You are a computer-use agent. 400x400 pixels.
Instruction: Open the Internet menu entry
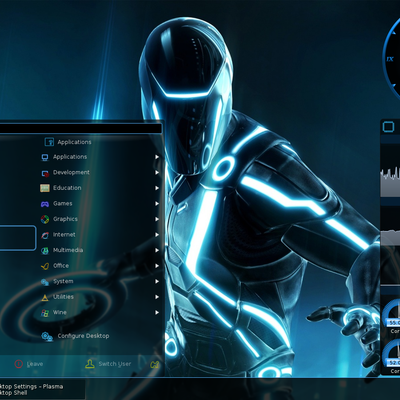coord(100,235)
